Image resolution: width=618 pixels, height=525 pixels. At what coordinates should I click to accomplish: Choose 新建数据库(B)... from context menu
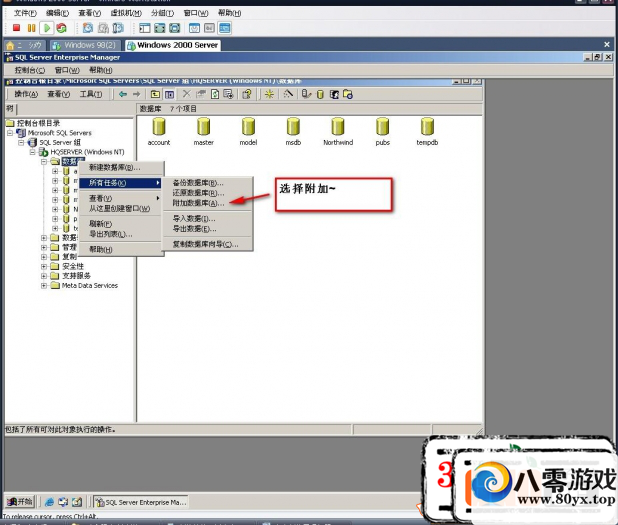click(x=121, y=168)
